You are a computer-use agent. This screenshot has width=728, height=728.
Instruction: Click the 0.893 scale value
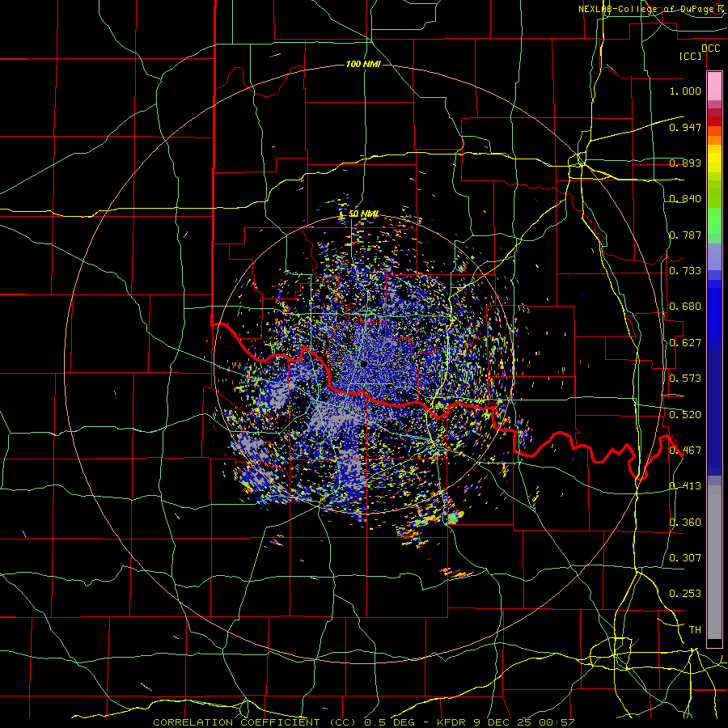(x=685, y=163)
